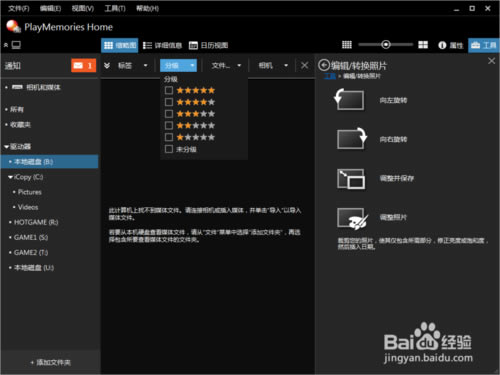Open the Help (H) menu
Image resolution: width=500 pixels, height=375 pixels.
pyautogui.click(x=147, y=8)
